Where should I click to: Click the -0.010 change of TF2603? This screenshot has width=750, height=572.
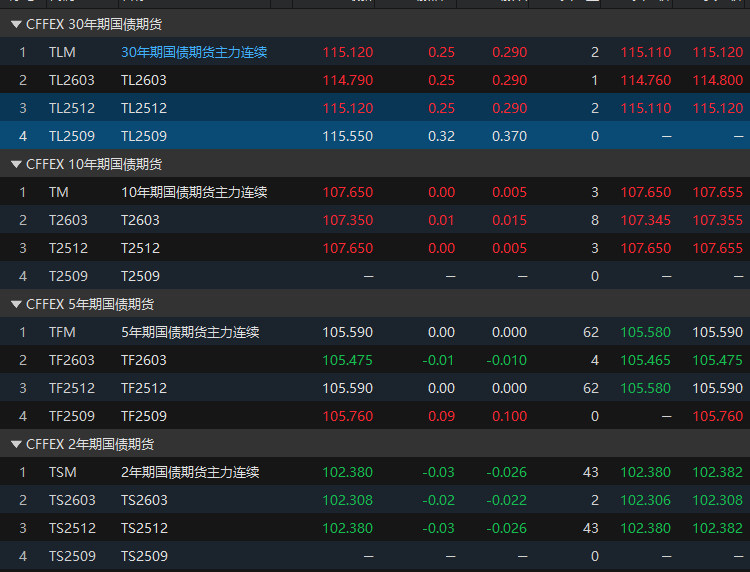[507, 360]
